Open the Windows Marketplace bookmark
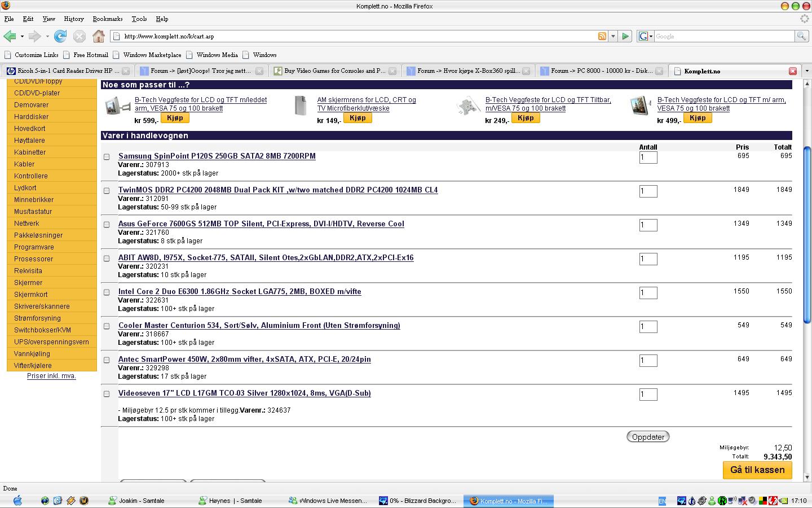Image resolution: width=812 pixels, height=508 pixels. (147, 55)
